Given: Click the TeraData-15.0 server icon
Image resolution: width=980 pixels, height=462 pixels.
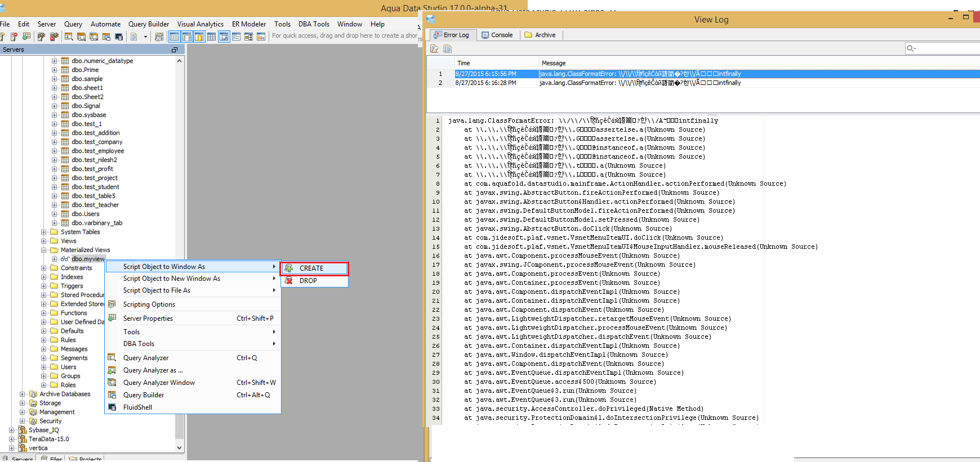Looking at the screenshot, I should [23, 439].
